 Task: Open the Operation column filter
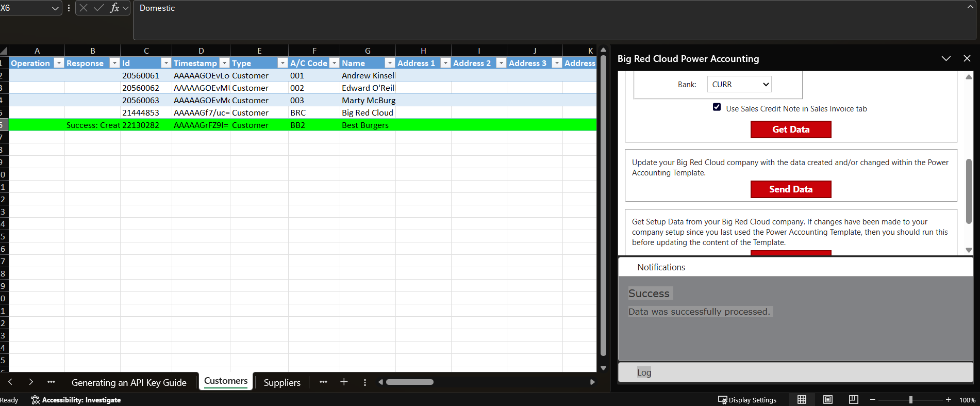(59, 63)
